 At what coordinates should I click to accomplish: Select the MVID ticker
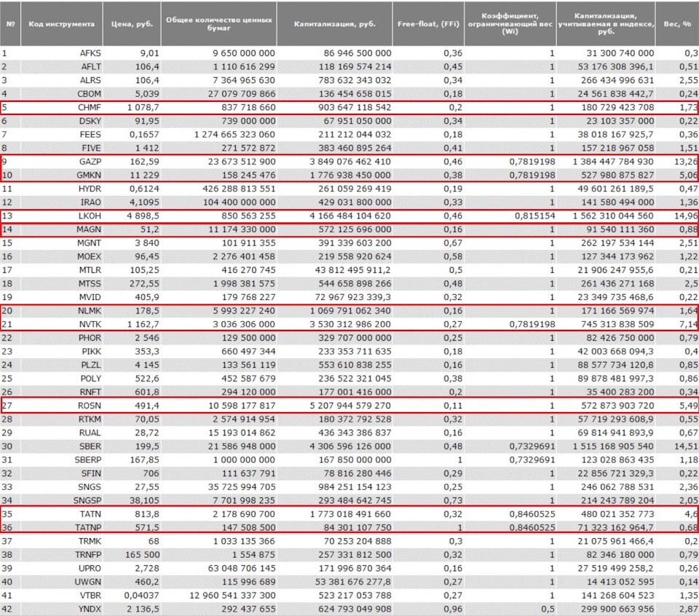(x=90, y=297)
